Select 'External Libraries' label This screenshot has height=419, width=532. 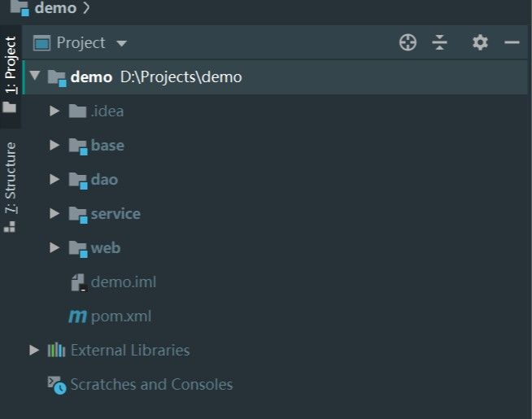click(x=130, y=351)
